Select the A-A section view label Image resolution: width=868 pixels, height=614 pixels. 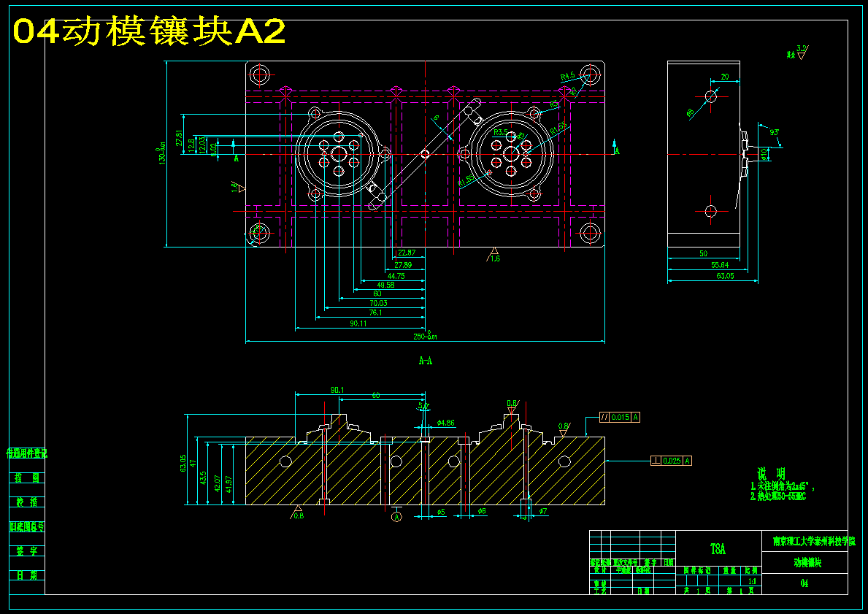[x=425, y=361]
